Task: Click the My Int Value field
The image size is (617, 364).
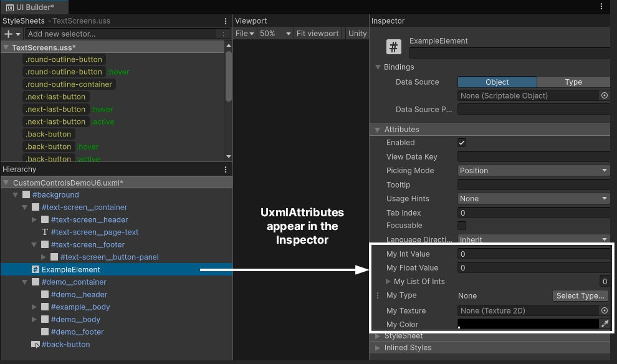Action: 533,254
